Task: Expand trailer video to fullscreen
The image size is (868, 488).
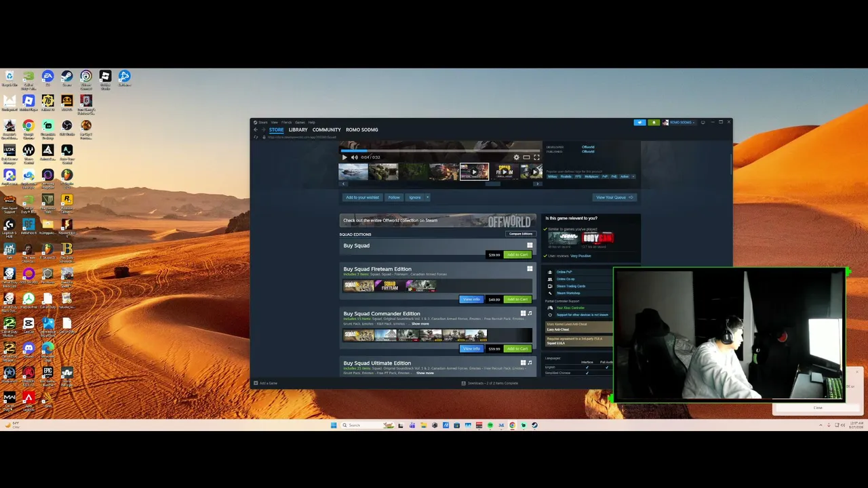Action: tap(536, 157)
